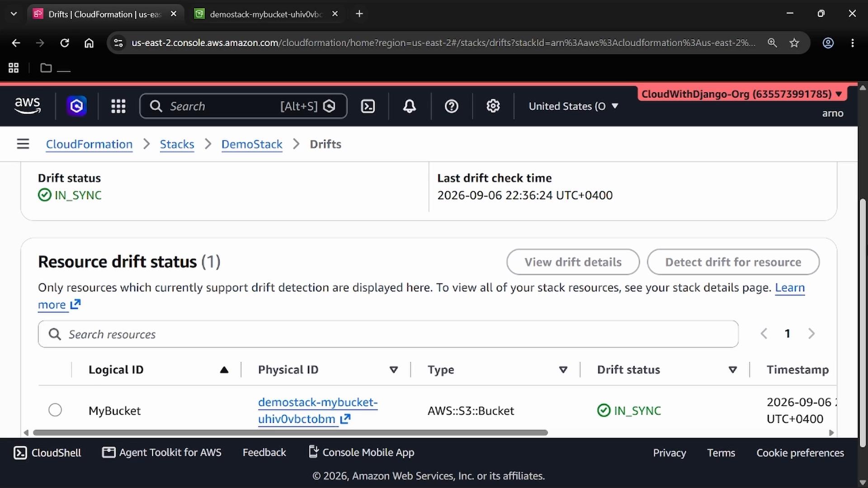Bookmark this page with the star icon

point(794,43)
